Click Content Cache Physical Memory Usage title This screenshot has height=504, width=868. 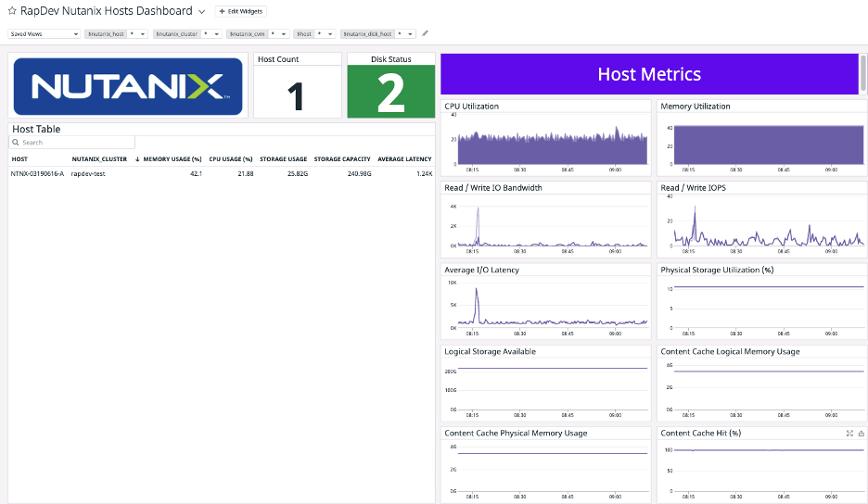[516, 434]
